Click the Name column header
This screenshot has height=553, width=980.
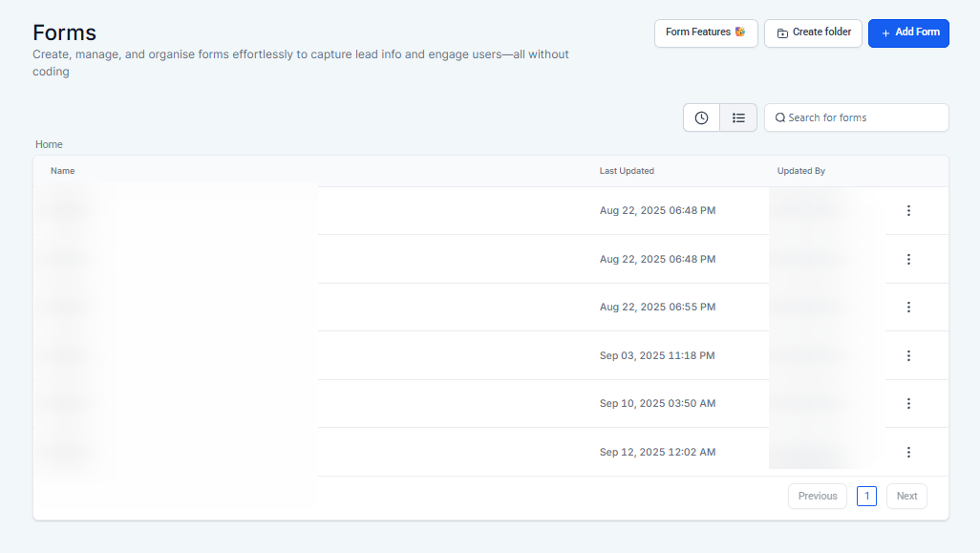pos(62,171)
